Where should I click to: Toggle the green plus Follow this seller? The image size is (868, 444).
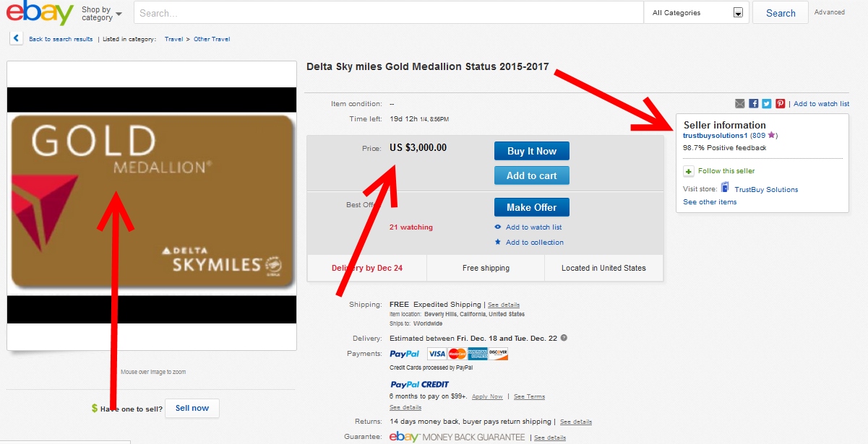pos(689,171)
